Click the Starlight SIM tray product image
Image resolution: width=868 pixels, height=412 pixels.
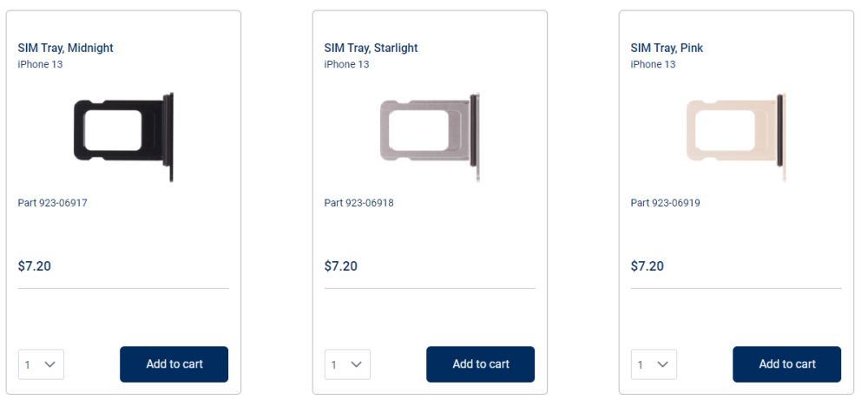pos(431,137)
